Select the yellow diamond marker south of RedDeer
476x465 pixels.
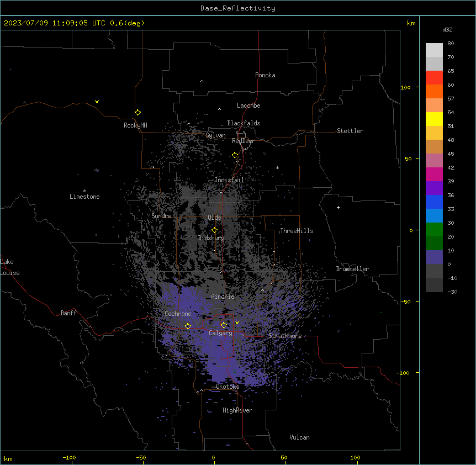(235, 155)
